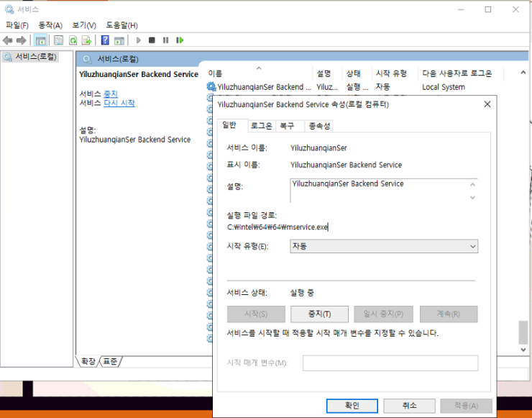Image resolution: width=532 pixels, height=418 pixels.
Task: Toggle the console tree show/hide icon
Action: 40,40
